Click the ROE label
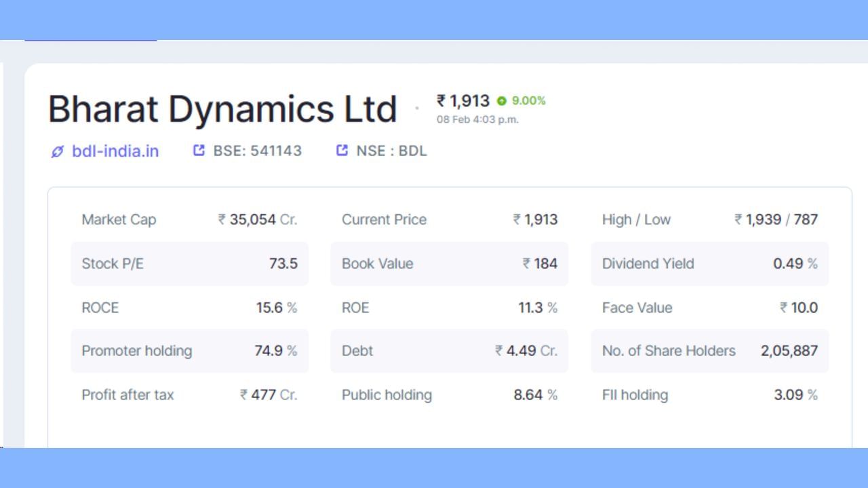This screenshot has height=488, width=868. coord(355,308)
